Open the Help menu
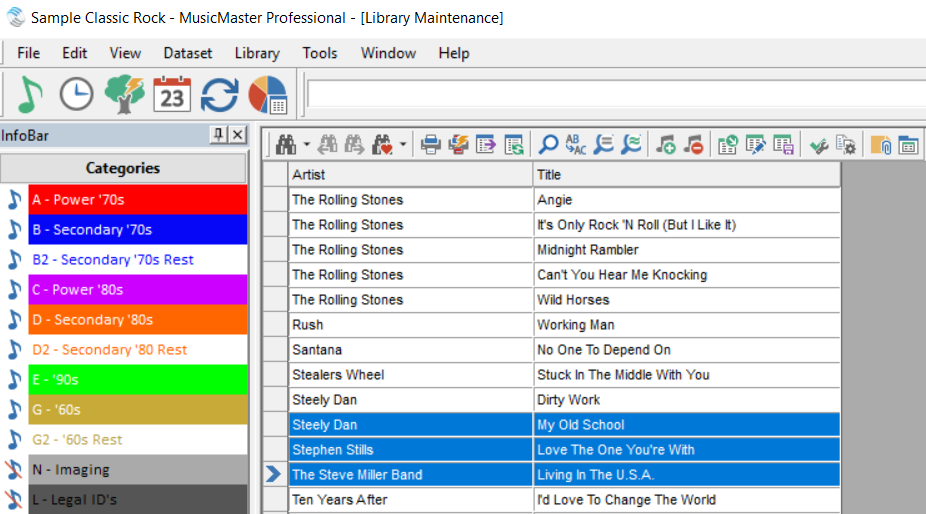 454,53
